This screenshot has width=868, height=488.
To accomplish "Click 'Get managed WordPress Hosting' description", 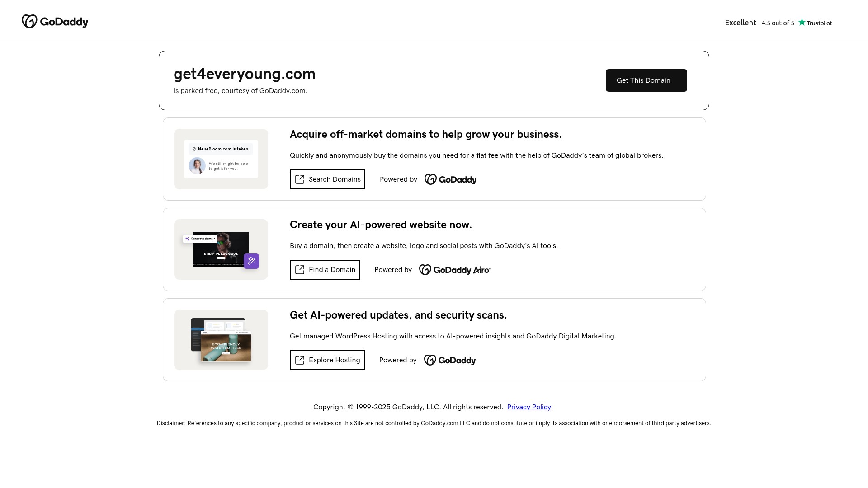I will (453, 336).
